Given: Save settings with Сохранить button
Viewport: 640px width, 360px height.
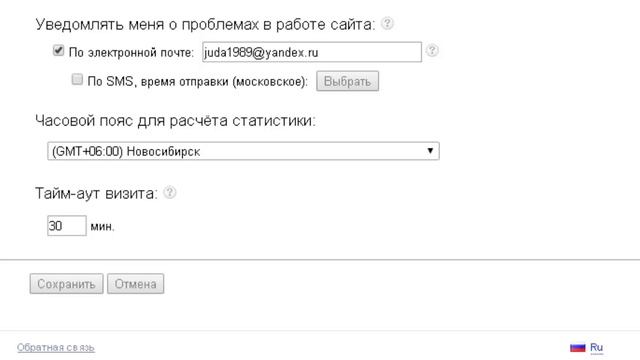Looking at the screenshot, I should 66,284.
